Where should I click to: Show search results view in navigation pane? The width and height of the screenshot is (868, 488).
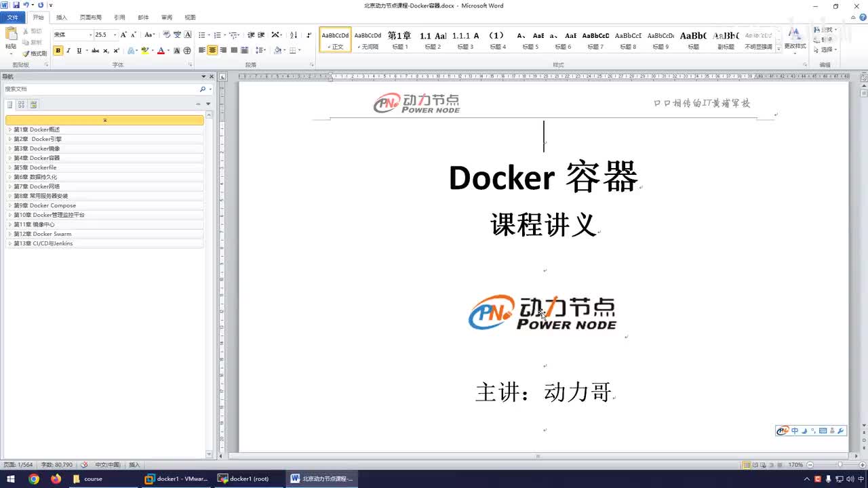coord(33,104)
